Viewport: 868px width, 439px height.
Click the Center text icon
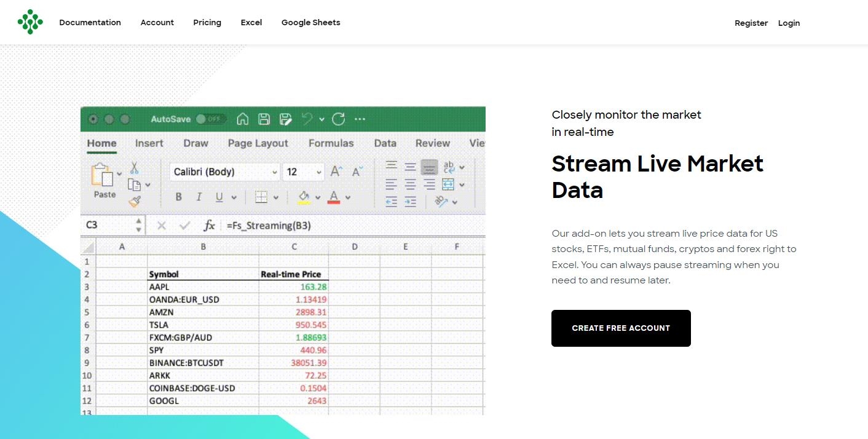[x=410, y=184]
